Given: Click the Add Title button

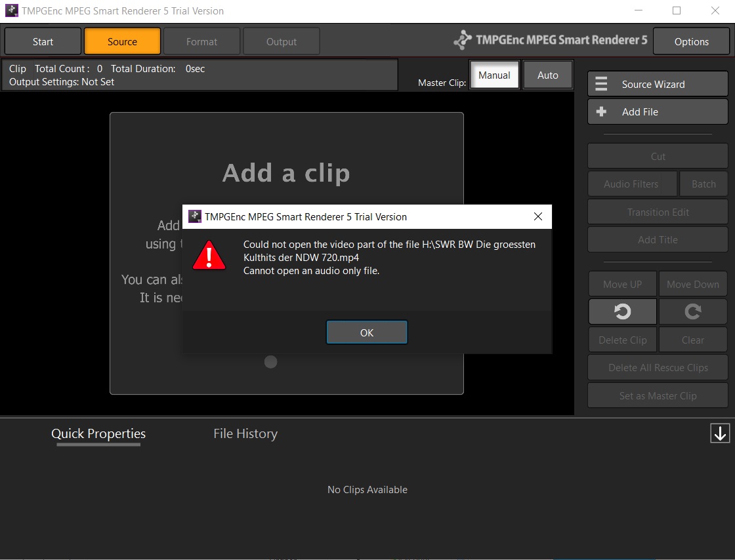Looking at the screenshot, I should coord(658,240).
